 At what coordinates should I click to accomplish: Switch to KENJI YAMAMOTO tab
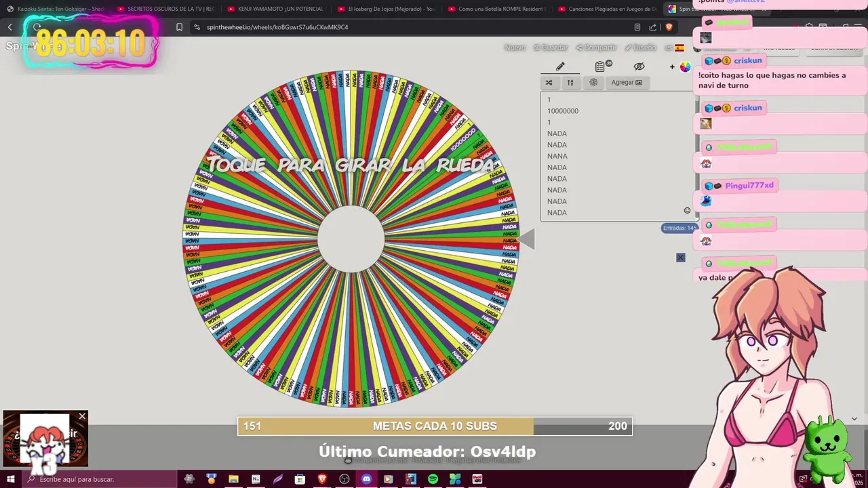pyautogui.click(x=275, y=9)
